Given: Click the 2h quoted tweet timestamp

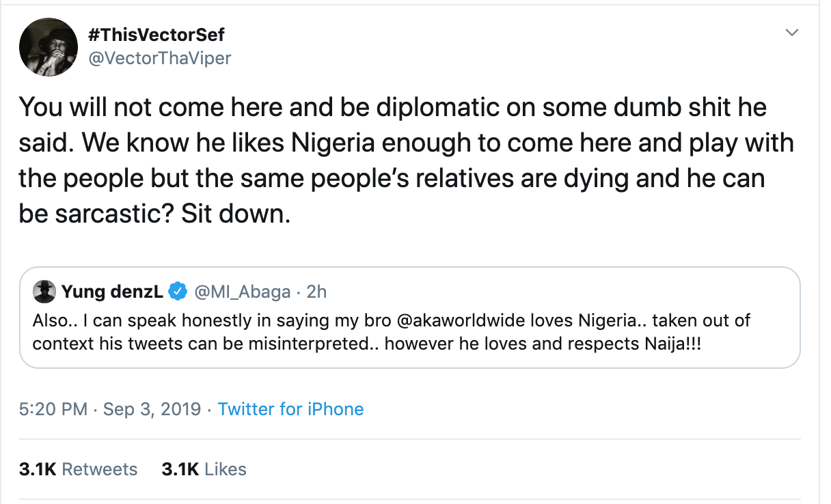Looking at the screenshot, I should click(x=317, y=292).
